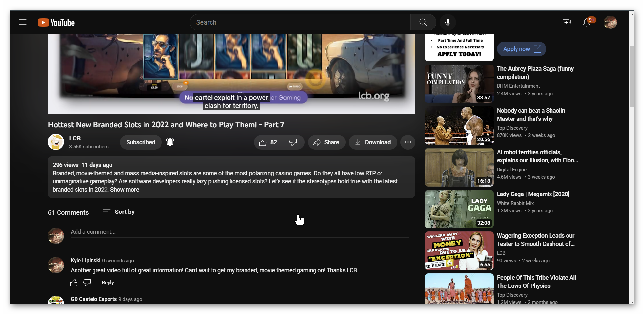Start voice search with microphone icon
This screenshot has width=644, height=314.
448,22
